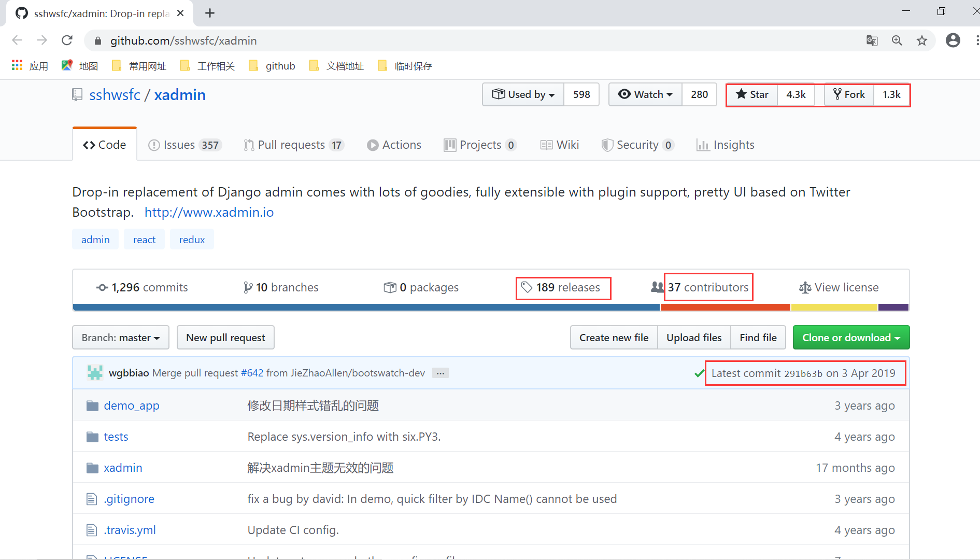Open the translate page icon
Viewport: 980px width, 560px height.
[x=872, y=40]
